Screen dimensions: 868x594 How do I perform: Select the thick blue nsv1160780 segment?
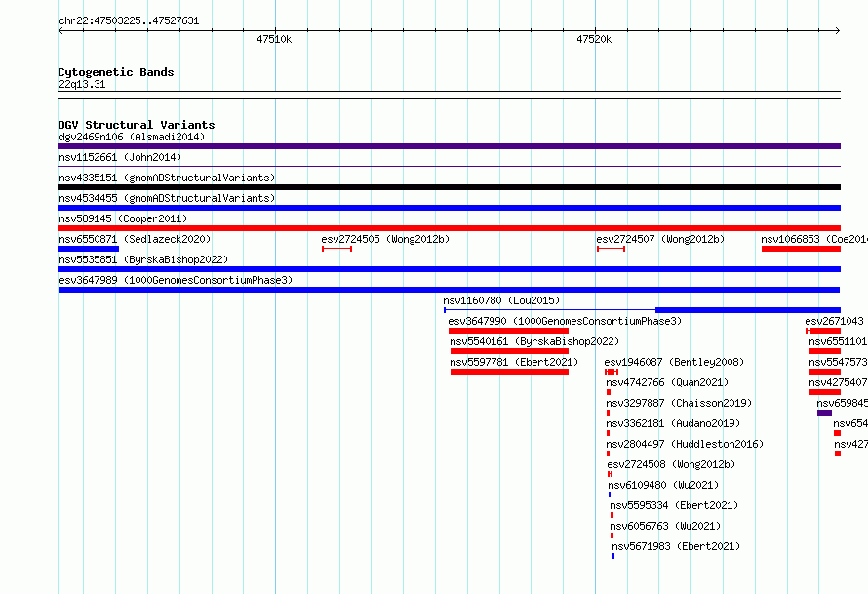748,310
